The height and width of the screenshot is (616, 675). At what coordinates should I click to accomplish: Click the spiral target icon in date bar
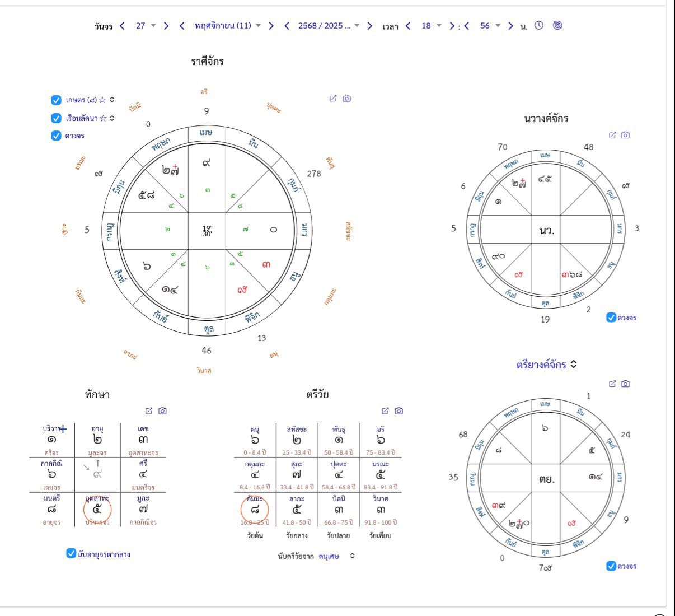(x=557, y=25)
